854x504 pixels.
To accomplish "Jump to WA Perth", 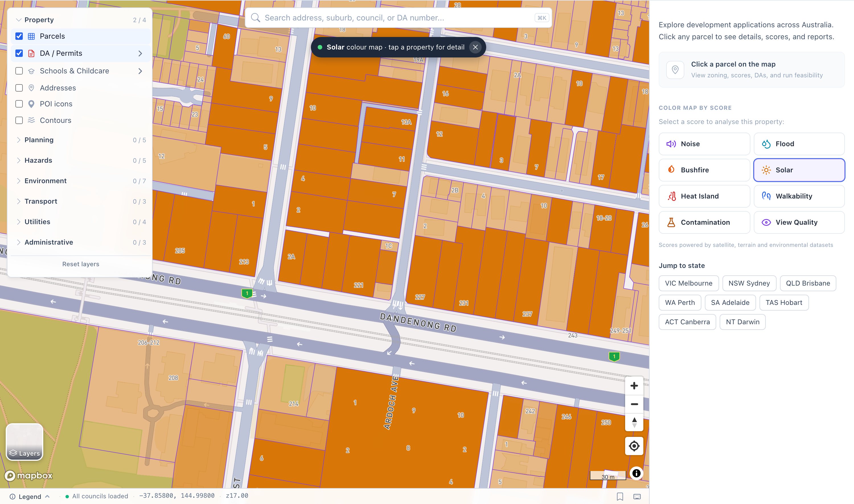I will tap(680, 303).
